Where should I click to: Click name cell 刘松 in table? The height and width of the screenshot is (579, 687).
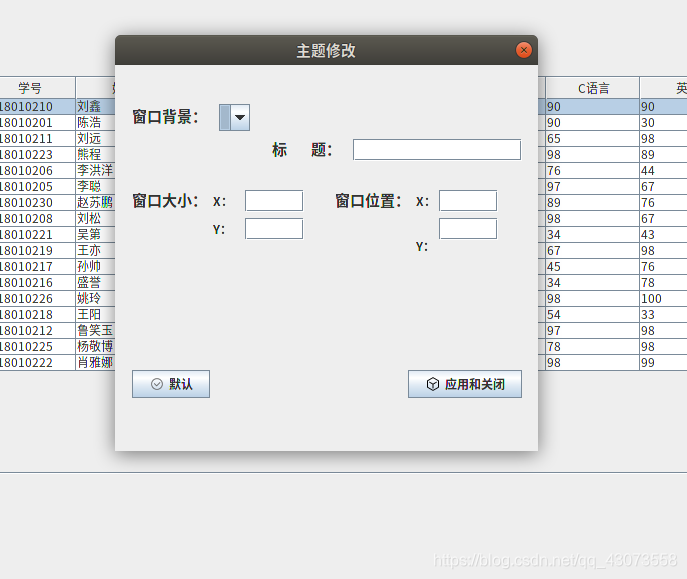tap(96, 219)
